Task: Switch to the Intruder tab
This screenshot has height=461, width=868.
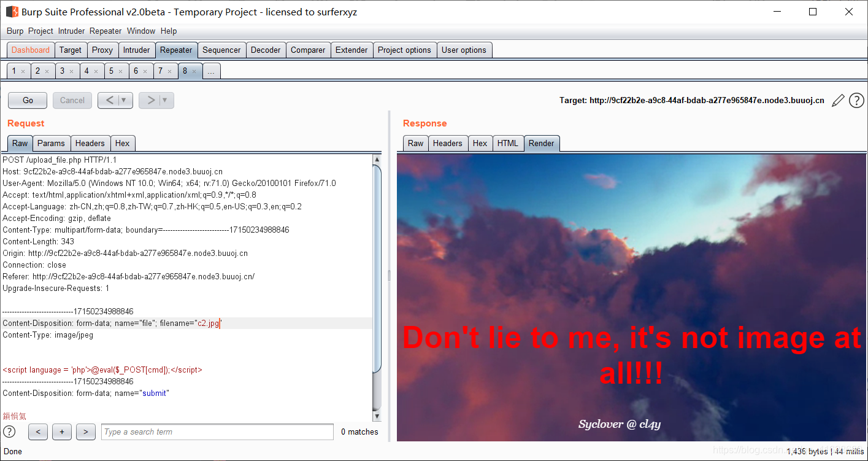Action: click(136, 50)
